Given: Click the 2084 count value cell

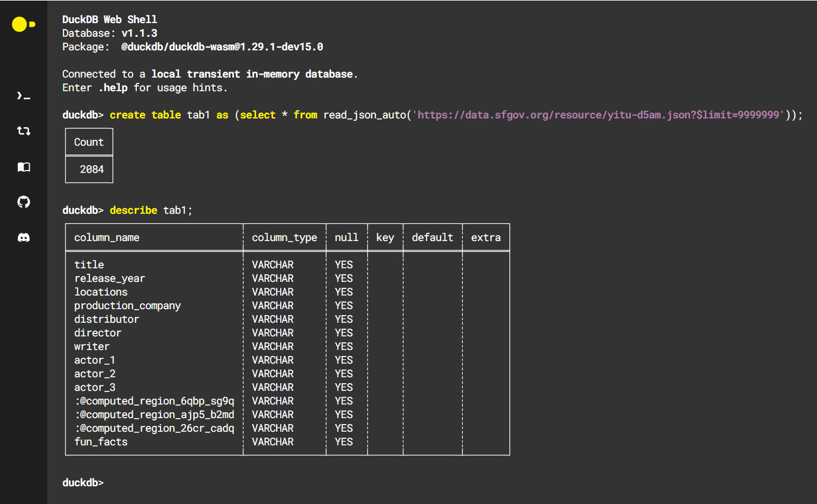Looking at the screenshot, I should pyautogui.click(x=92, y=169).
